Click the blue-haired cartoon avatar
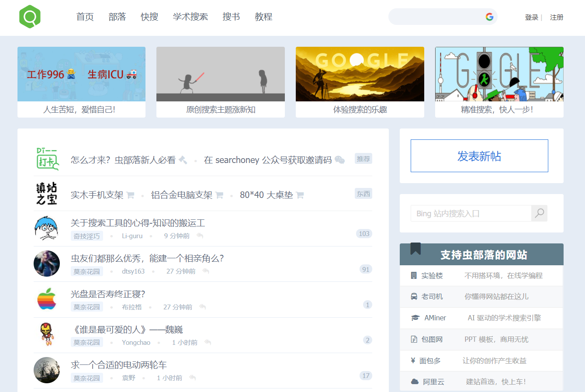The height and width of the screenshot is (392, 585). [x=46, y=228]
